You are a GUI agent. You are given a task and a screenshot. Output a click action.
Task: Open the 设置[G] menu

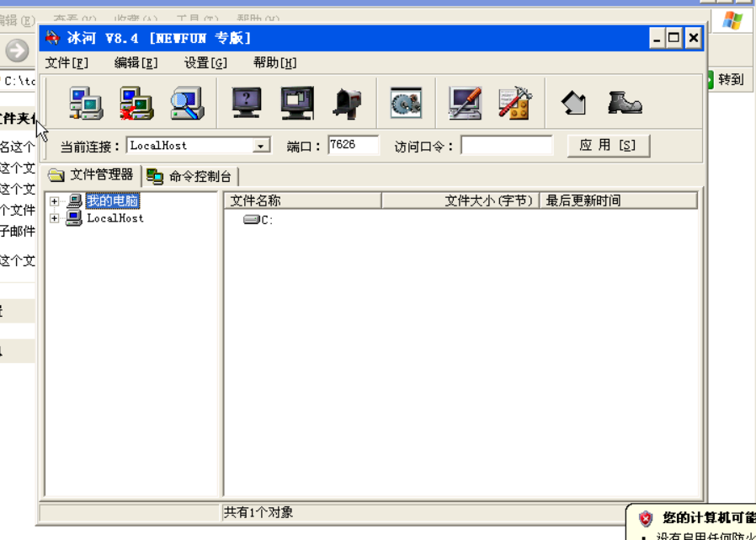tap(205, 62)
